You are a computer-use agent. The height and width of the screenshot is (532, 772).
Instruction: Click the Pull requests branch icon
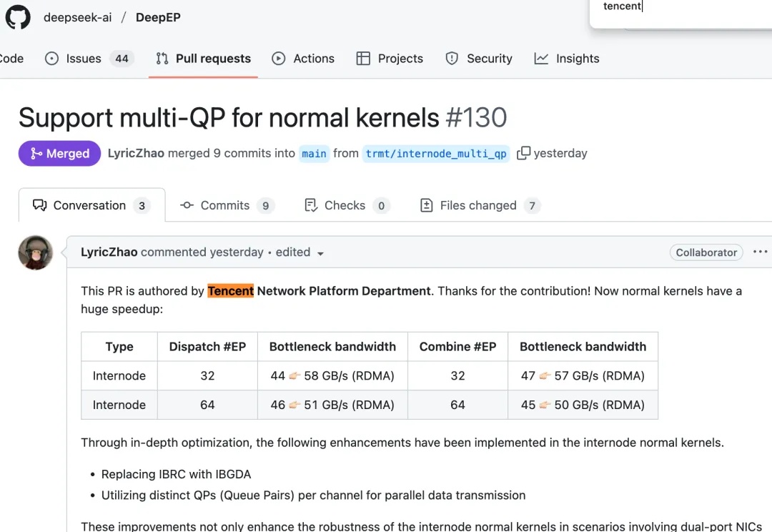tap(162, 59)
